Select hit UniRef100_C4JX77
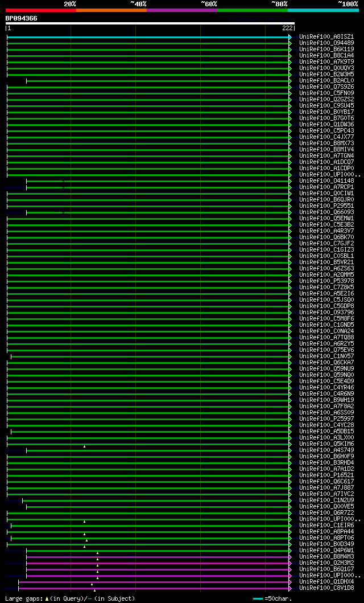The image size is (364, 603). click(x=327, y=137)
